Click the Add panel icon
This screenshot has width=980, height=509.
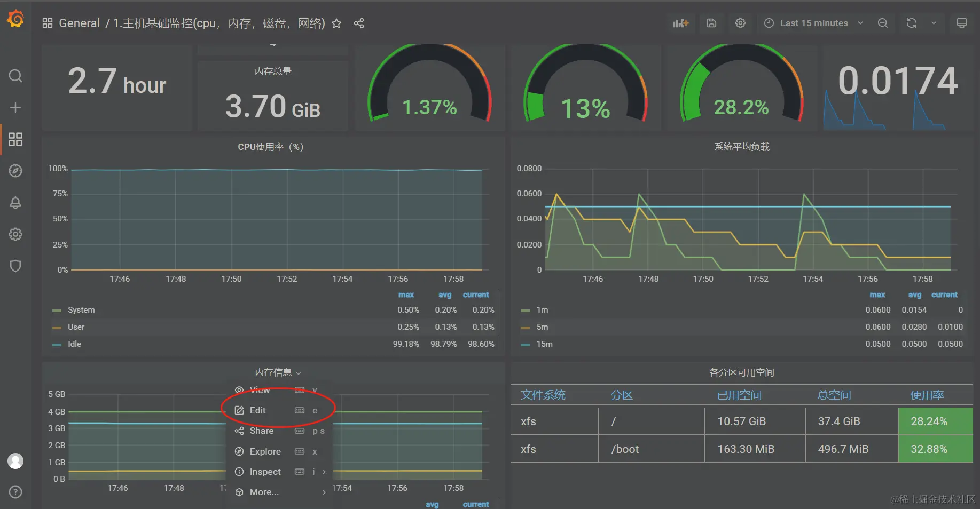680,23
